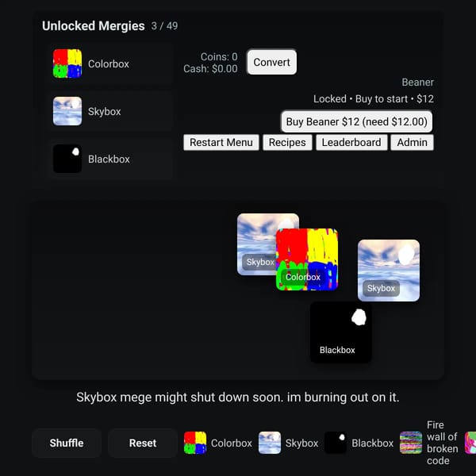Viewport: 476px width, 476px height.
Task: Click the Skybox tile behind Colorbox
Action: (256, 244)
